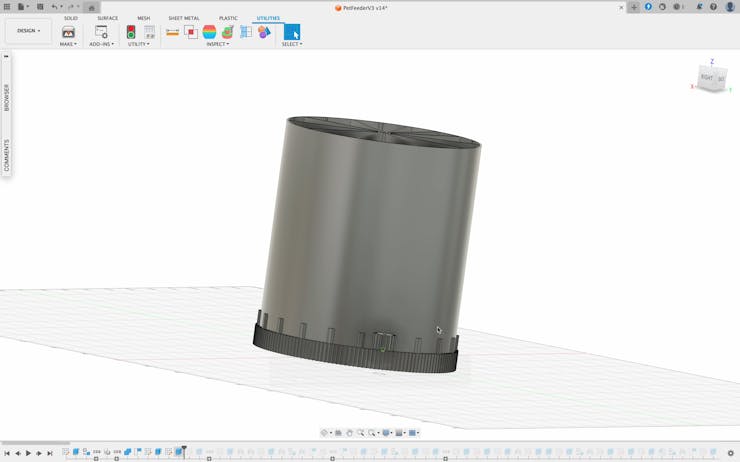The image size is (740, 462).
Task: Open the Orbit tool dropdown arrow
Action: [331, 433]
